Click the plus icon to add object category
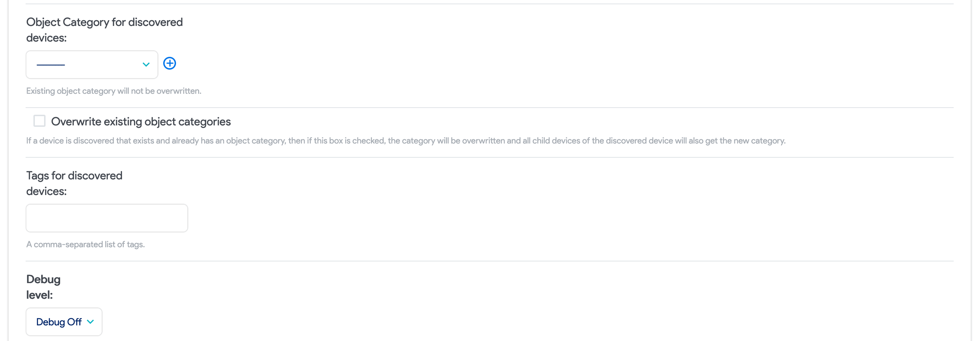The image size is (980, 341). click(x=169, y=64)
